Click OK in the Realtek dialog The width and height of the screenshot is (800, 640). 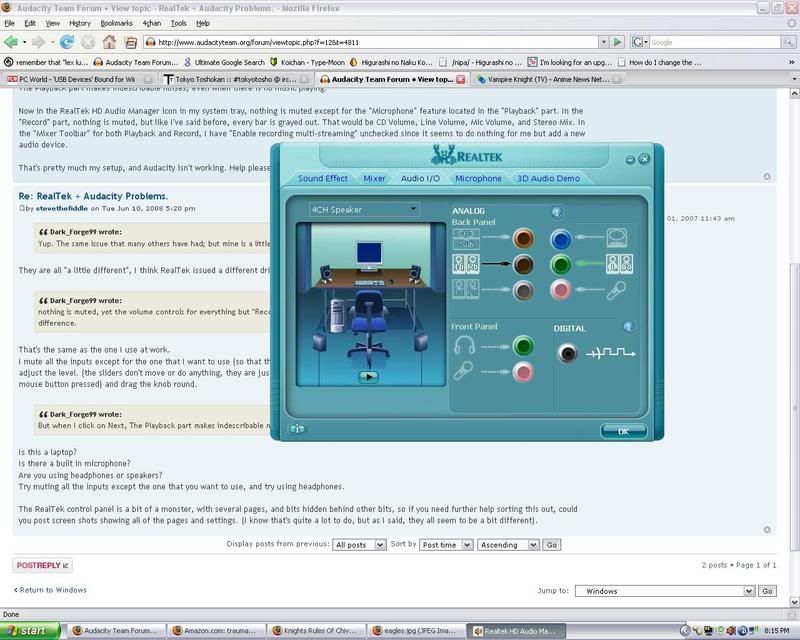623,431
